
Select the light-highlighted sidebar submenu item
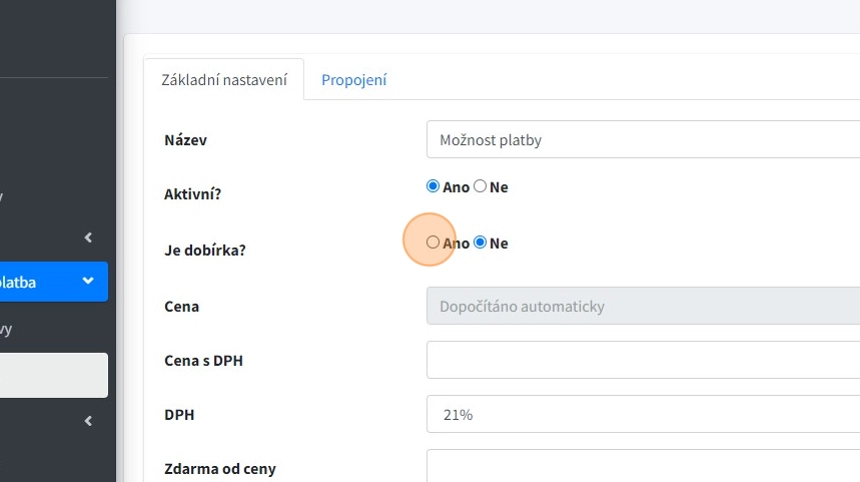[50, 375]
